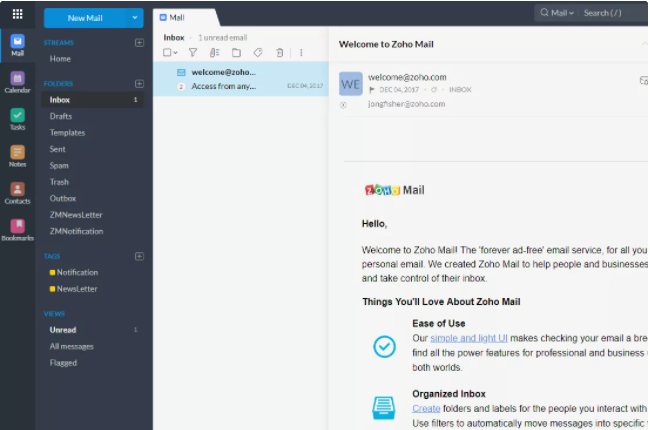Open the Bookmarks app icon
Viewport: 650px width, 430px height.
click(17, 228)
